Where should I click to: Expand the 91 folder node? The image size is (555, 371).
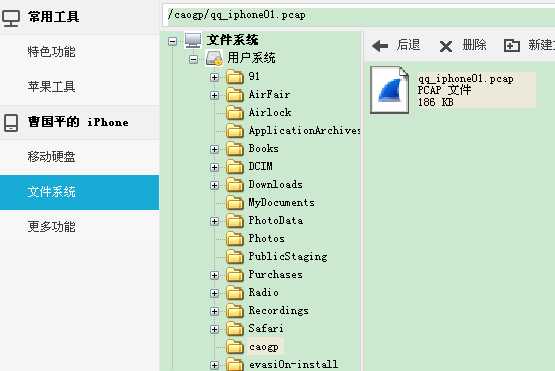[x=214, y=77]
